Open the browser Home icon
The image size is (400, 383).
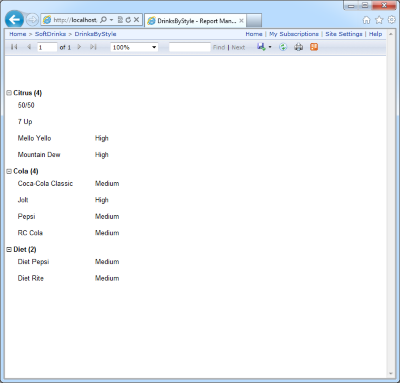pyautogui.click(x=366, y=20)
